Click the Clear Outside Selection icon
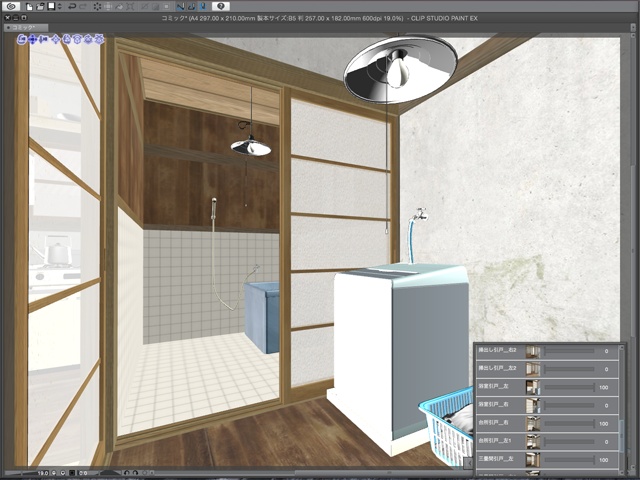Viewport: 640px width, 480px height. tap(108, 6)
